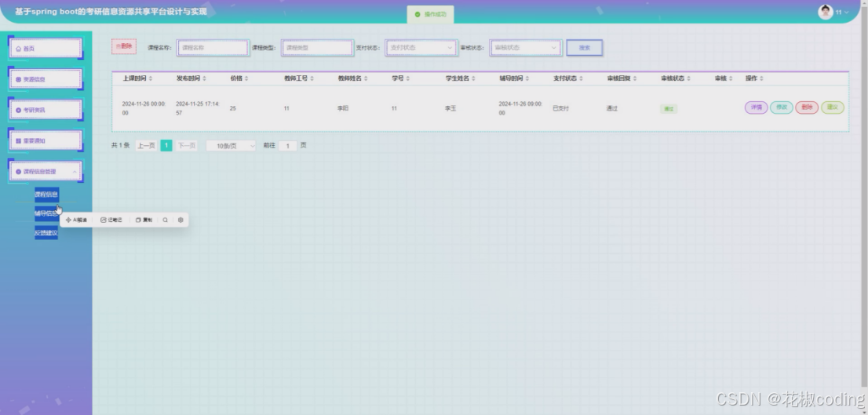Click the 搜索 search button

pyautogui.click(x=585, y=48)
